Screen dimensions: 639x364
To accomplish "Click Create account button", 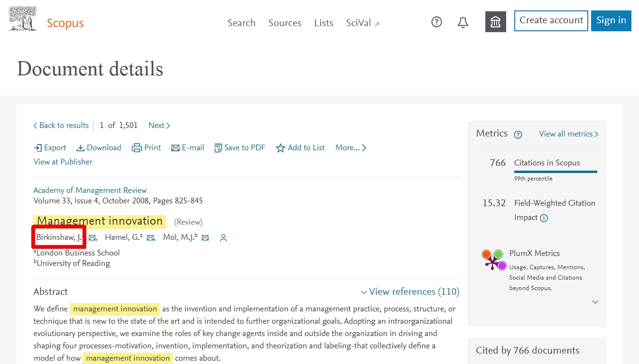I will coord(551,20).
